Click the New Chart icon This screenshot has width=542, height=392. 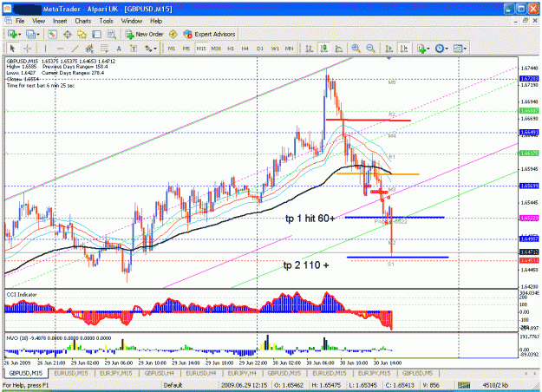point(12,34)
